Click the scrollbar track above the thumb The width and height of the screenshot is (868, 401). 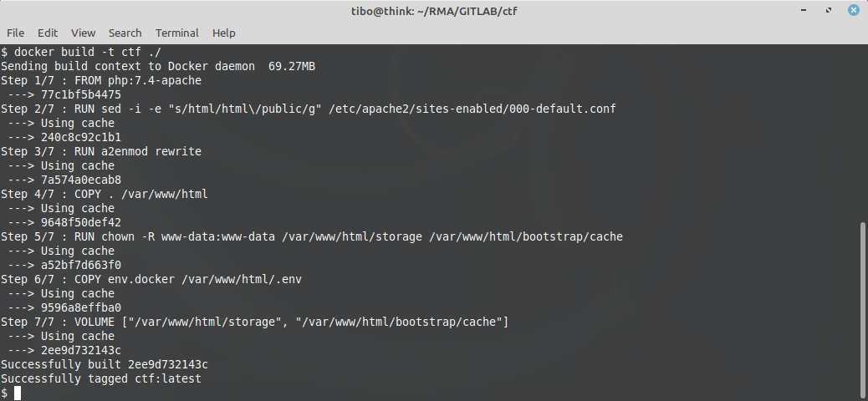point(864,133)
